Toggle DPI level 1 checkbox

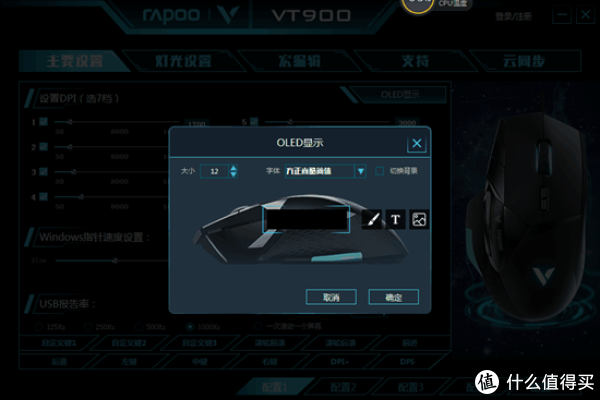[x=44, y=122]
